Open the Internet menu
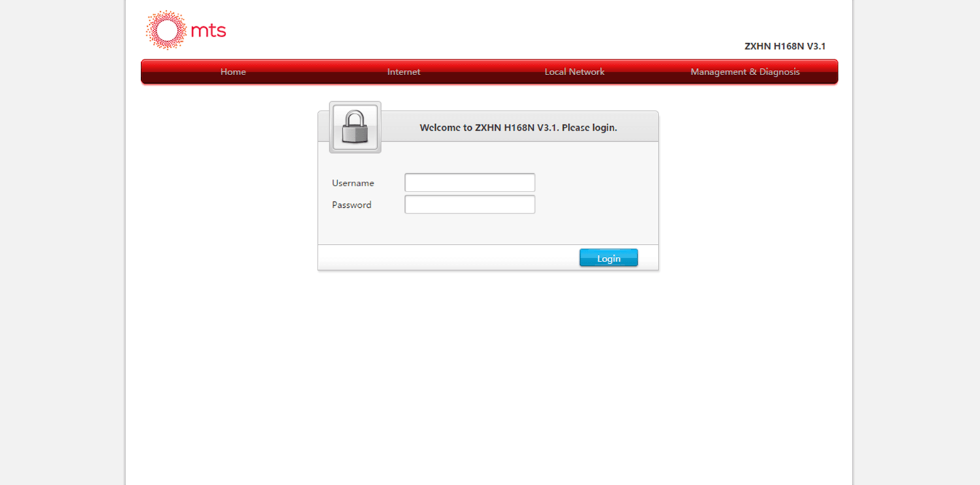Image resolution: width=980 pixels, height=485 pixels. (404, 72)
